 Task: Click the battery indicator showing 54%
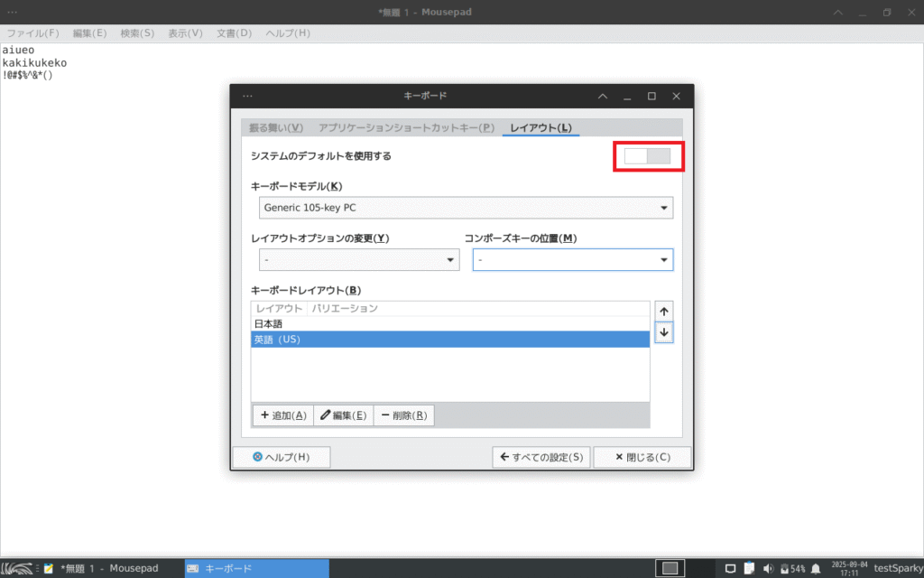coord(791,568)
